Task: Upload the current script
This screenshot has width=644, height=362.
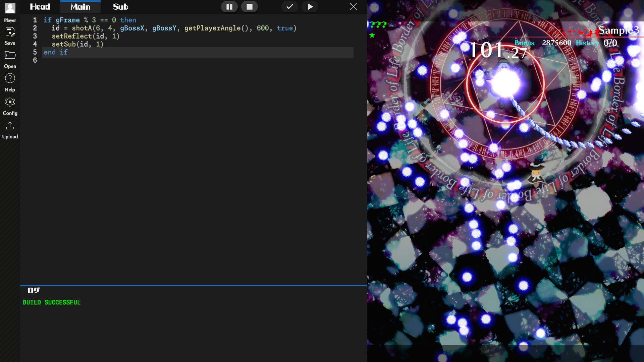Action: (x=10, y=127)
